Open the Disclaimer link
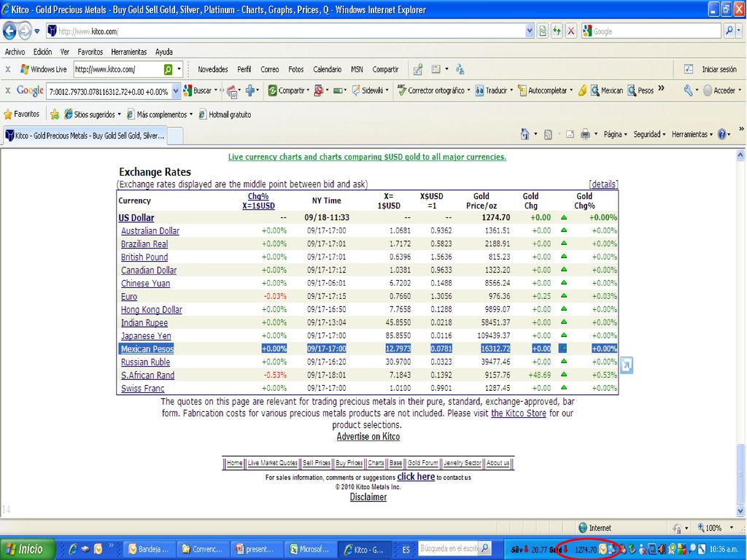This screenshot has width=747, height=560. (x=368, y=497)
